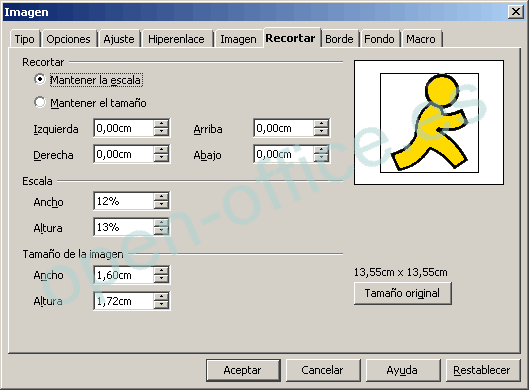The image size is (529, 390).
Task: Decrease image Altura size down arrow
Action: pyautogui.click(x=161, y=305)
